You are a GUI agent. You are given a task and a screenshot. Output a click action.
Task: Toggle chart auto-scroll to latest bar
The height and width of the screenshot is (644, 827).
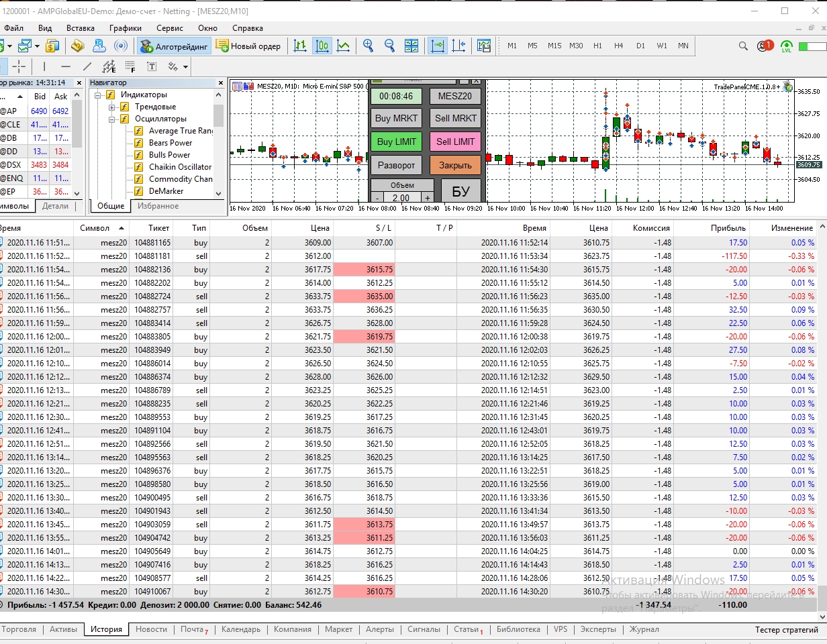(x=438, y=46)
